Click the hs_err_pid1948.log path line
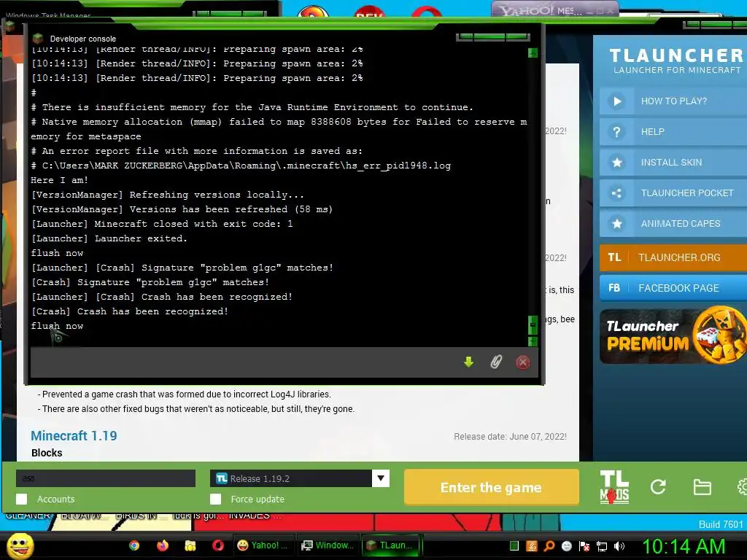The width and height of the screenshot is (747, 560). pyautogui.click(x=241, y=166)
